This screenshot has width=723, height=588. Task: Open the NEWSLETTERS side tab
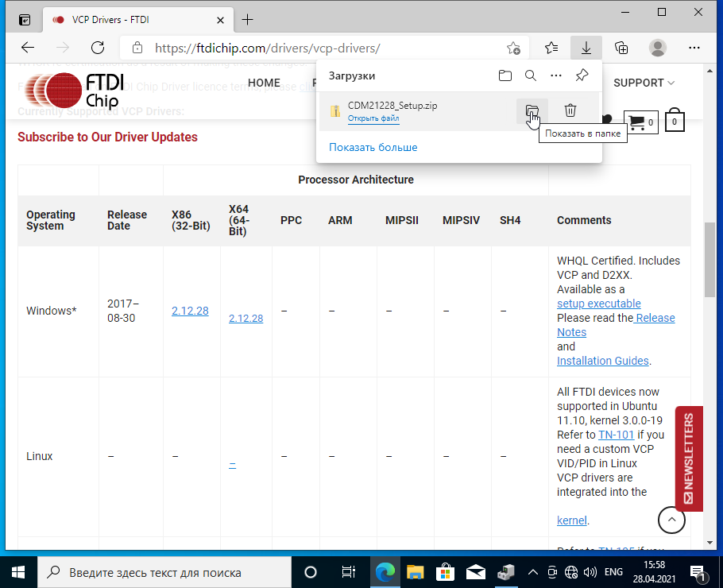(x=689, y=458)
